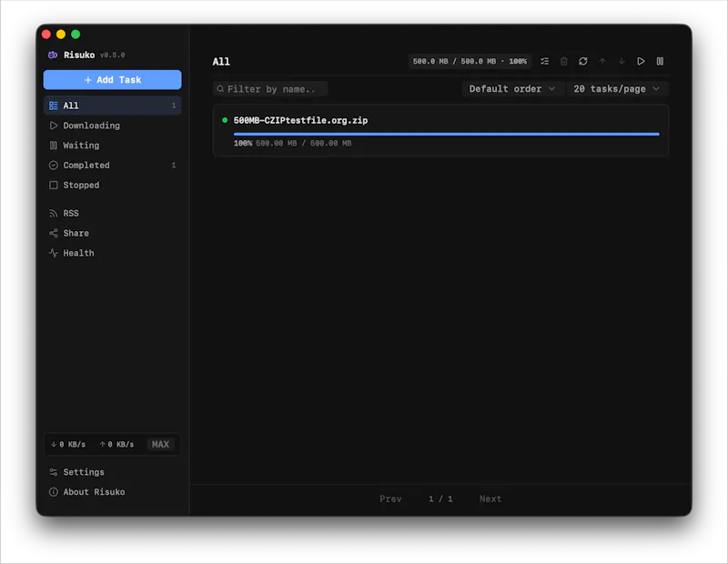Expand the Default order dropdown
Image resolution: width=728 pixels, height=564 pixels.
pyautogui.click(x=511, y=88)
